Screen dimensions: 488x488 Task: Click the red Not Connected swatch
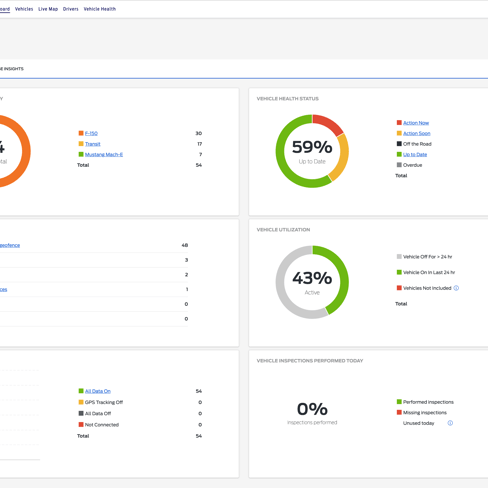81,424
